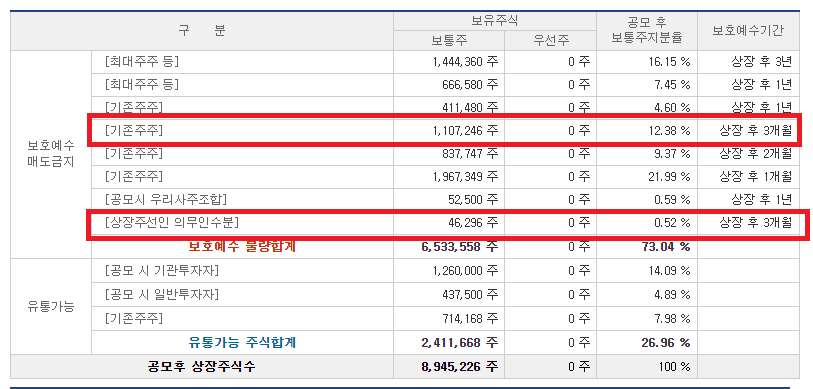Select the '0.59 %' value

click(672, 200)
